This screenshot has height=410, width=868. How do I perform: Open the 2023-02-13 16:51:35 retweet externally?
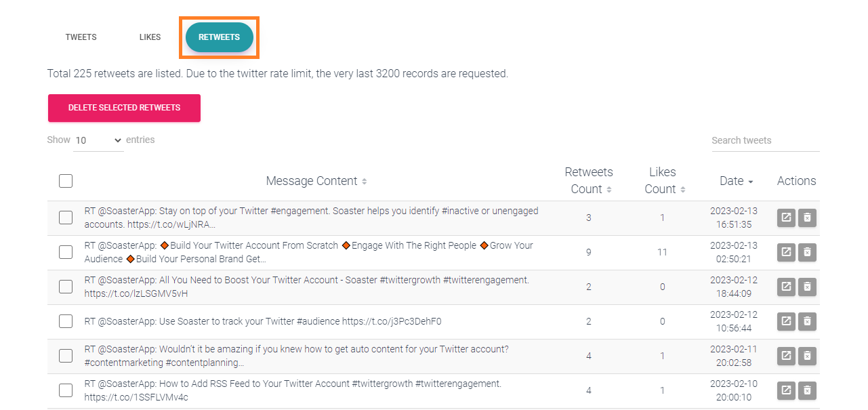tap(786, 218)
